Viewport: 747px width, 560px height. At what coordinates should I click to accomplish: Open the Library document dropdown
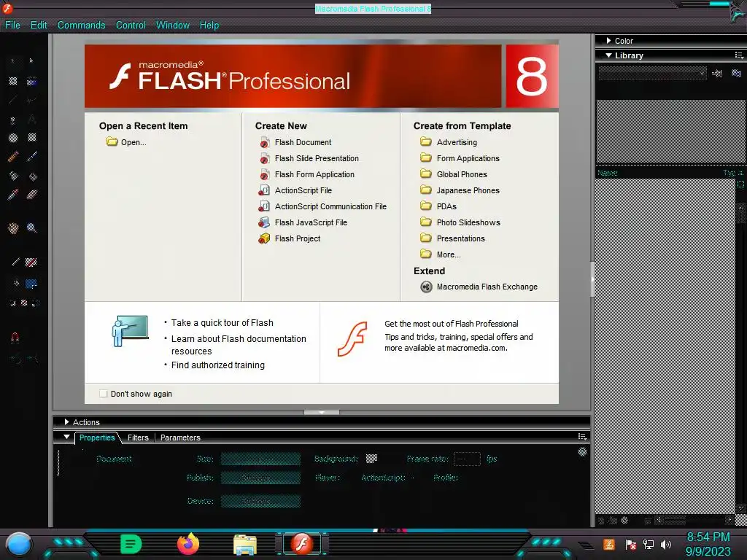click(x=652, y=74)
